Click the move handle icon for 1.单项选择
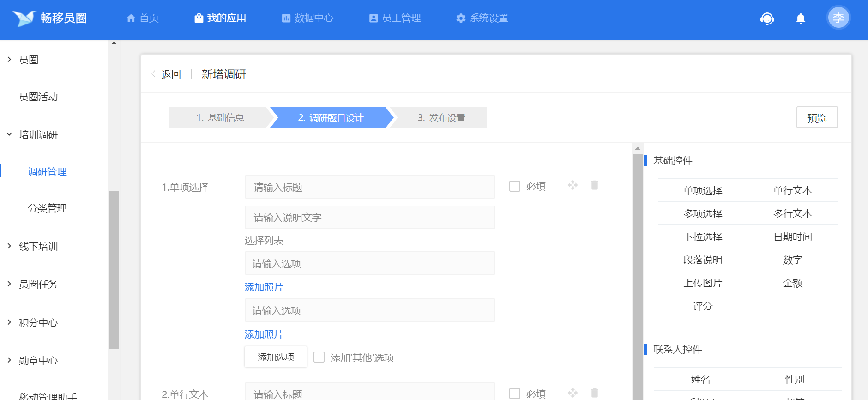 pyautogui.click(x=573, y=185)
